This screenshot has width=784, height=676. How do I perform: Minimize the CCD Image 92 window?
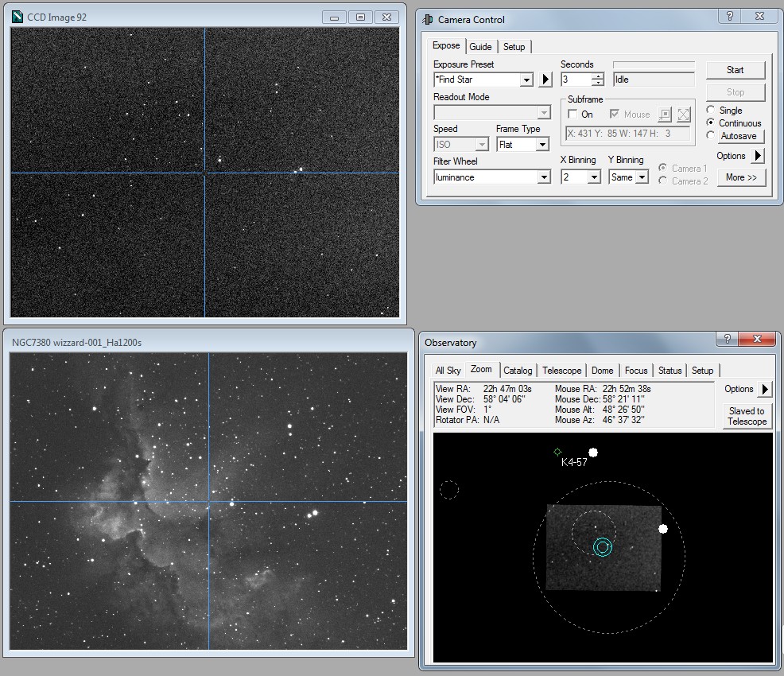335,17
